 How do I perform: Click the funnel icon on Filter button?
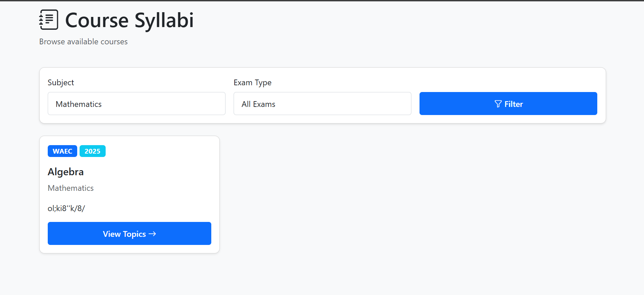coord(498,104)
